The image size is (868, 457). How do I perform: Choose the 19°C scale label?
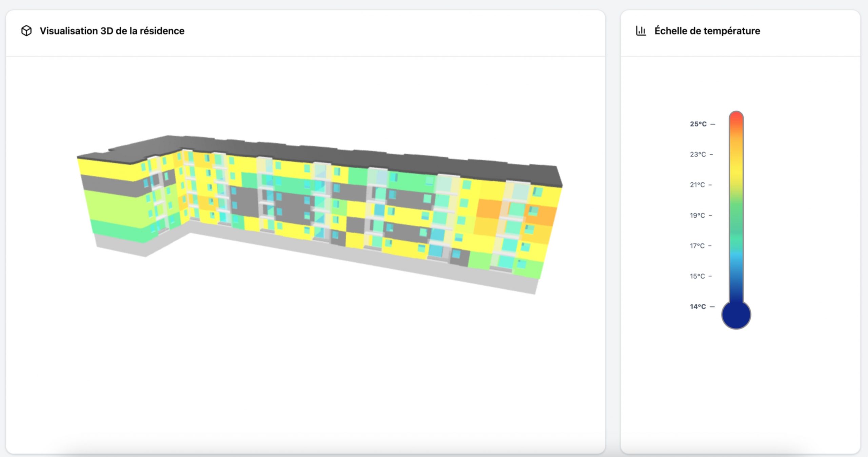pyautogui.click(x=697, y=216)
